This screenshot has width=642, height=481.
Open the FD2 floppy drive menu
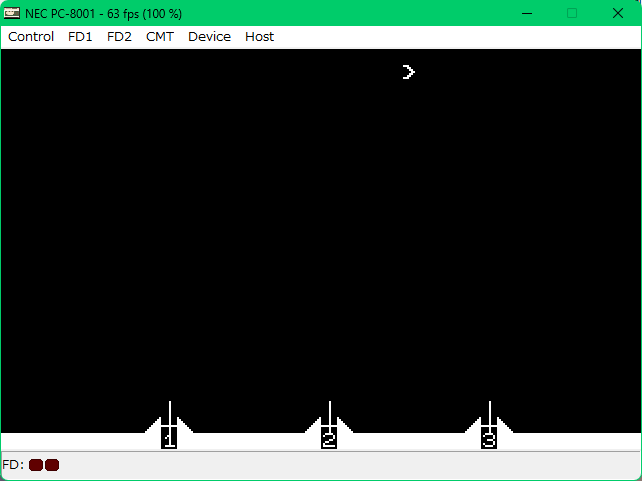point(119,37)
